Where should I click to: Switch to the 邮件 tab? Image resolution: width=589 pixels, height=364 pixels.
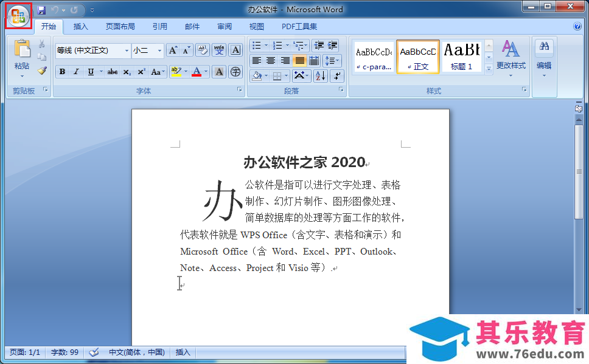192,27
